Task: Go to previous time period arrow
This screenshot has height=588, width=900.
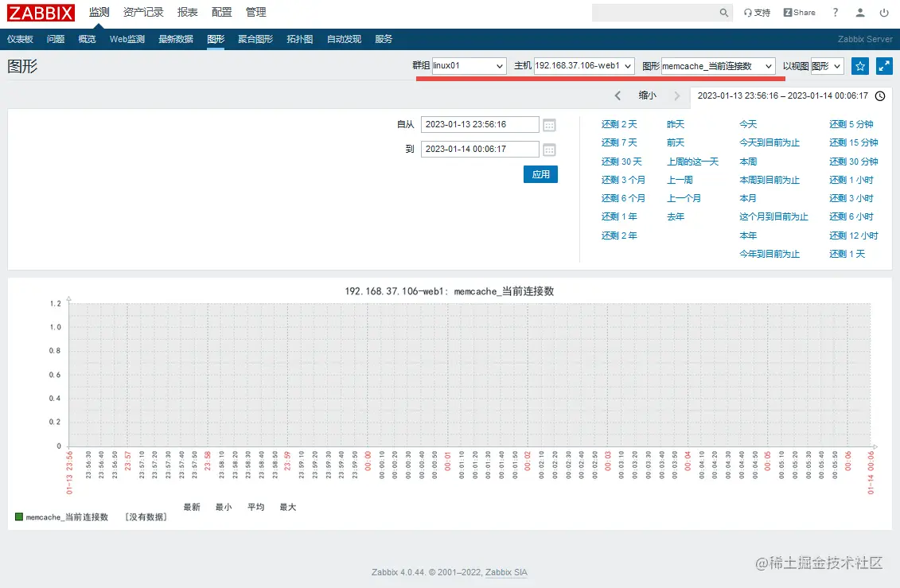Action: [618, 95]
